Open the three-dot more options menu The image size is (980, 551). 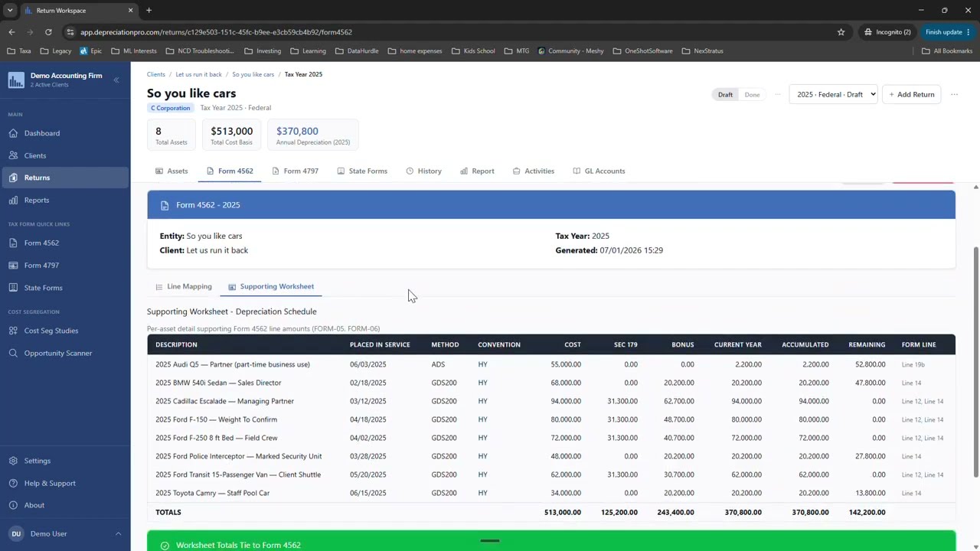[x=954, y=94]
